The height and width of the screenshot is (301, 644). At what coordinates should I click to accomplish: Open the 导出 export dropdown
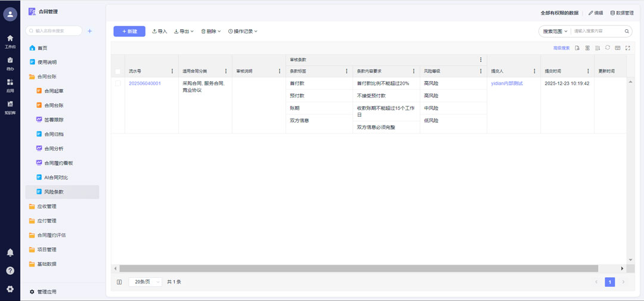coord(184,31)
